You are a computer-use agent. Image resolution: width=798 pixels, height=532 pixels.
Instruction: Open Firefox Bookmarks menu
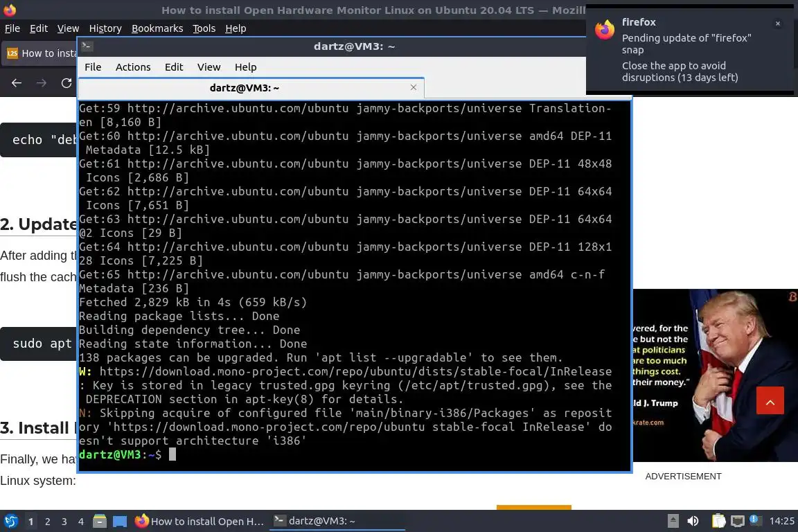pyautogui.click(x=157, y=28)
